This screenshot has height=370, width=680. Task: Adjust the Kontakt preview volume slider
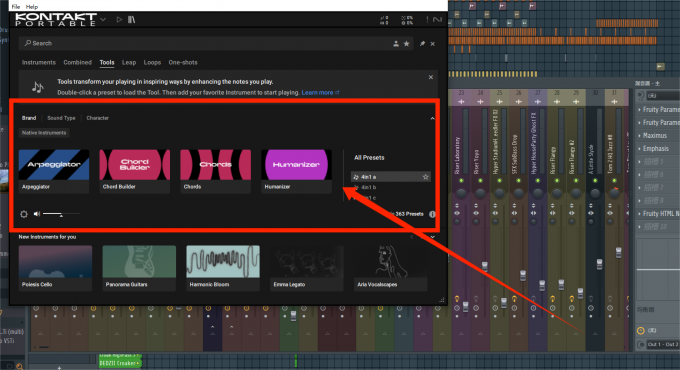click(x=61, y=214)
